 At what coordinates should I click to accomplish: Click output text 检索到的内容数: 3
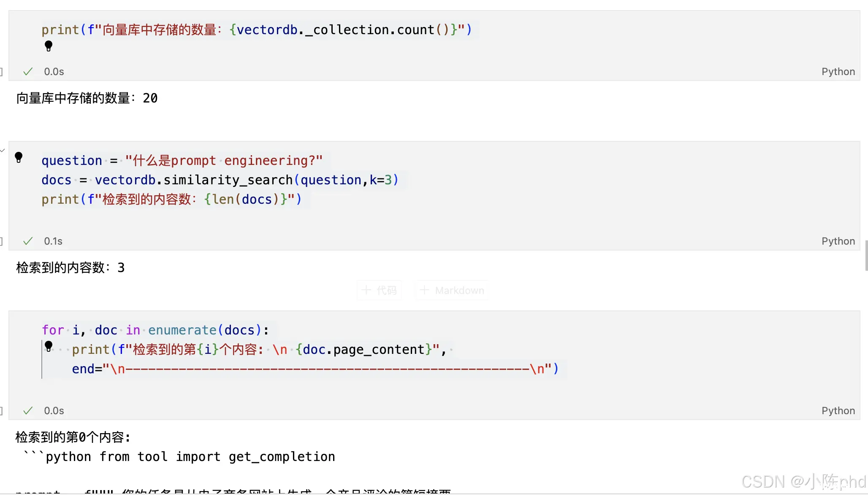(x=71, y=268)
